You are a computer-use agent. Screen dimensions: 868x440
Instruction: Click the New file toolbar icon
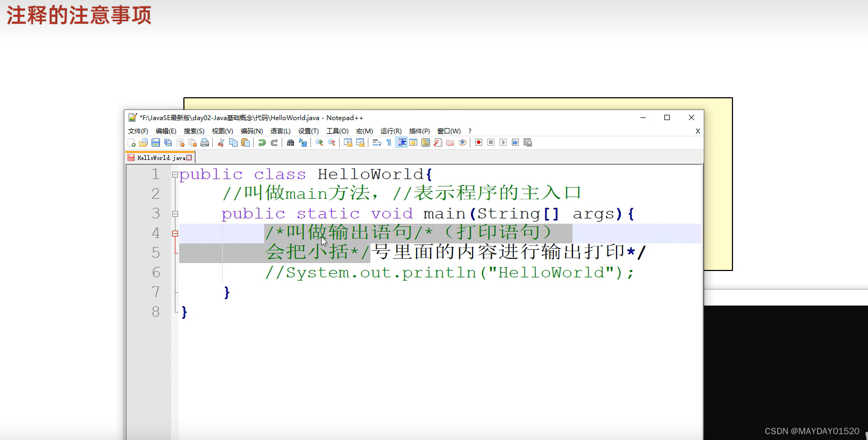132,142
